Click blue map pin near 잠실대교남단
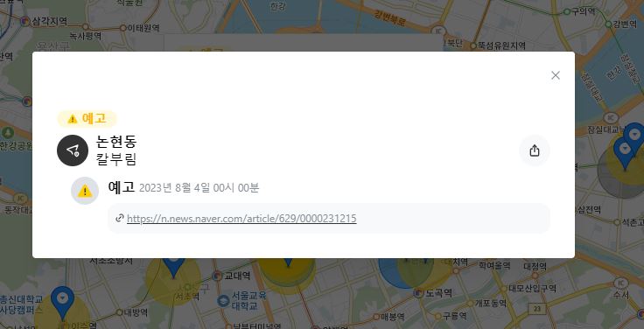Viewport: 644px width, 329px height. 625,154
